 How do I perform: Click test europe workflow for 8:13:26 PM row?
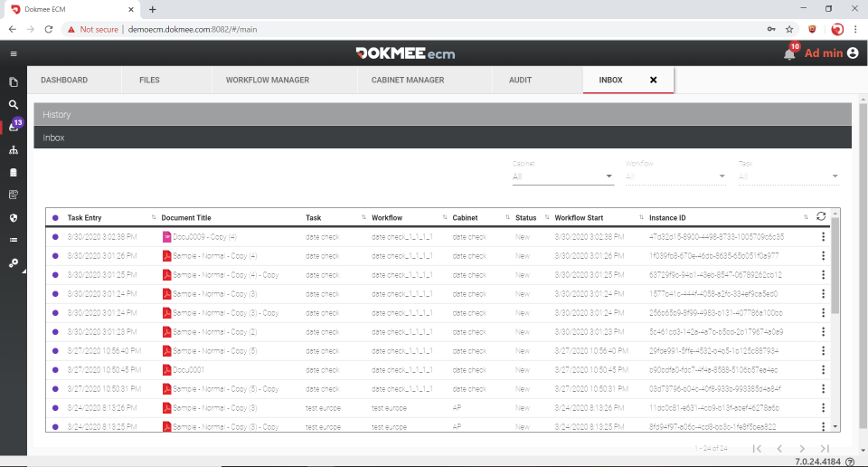click(x=389, y=408)
